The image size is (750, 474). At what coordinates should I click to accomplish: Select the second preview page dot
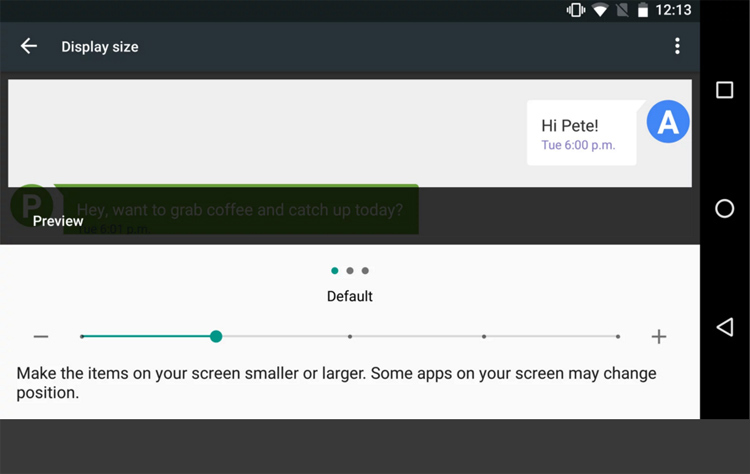(x=350, y=270)
